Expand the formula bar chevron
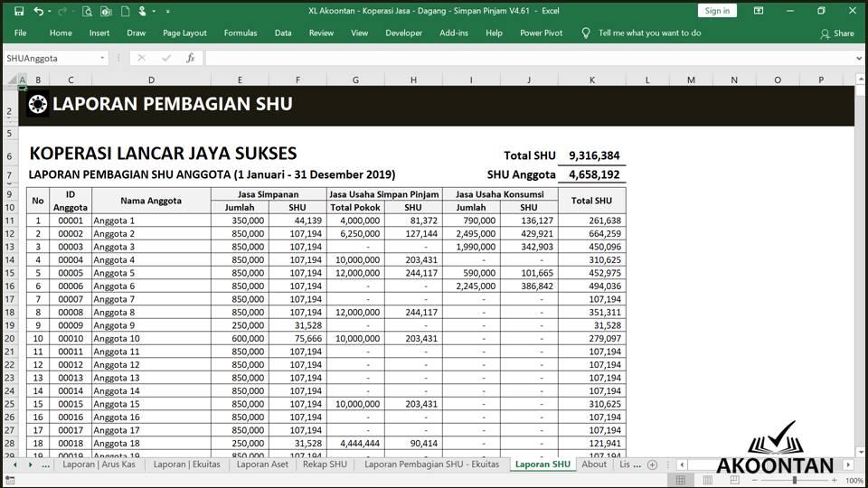This screenshot has height=488, width=868. [859, 58]
